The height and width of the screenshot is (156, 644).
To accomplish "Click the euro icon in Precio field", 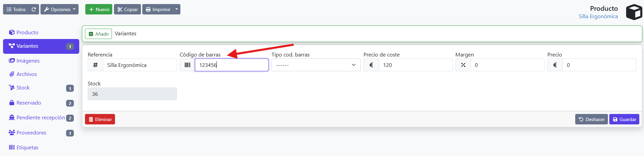I will click(x=555, y=65).
